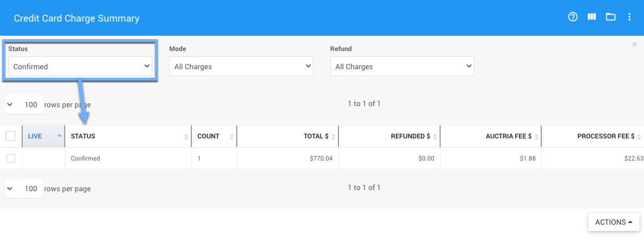The height and width of the screenshot is (240, 644).
Task: Sort by the Total $ column arrows
Action: click(x=333, y=137)
